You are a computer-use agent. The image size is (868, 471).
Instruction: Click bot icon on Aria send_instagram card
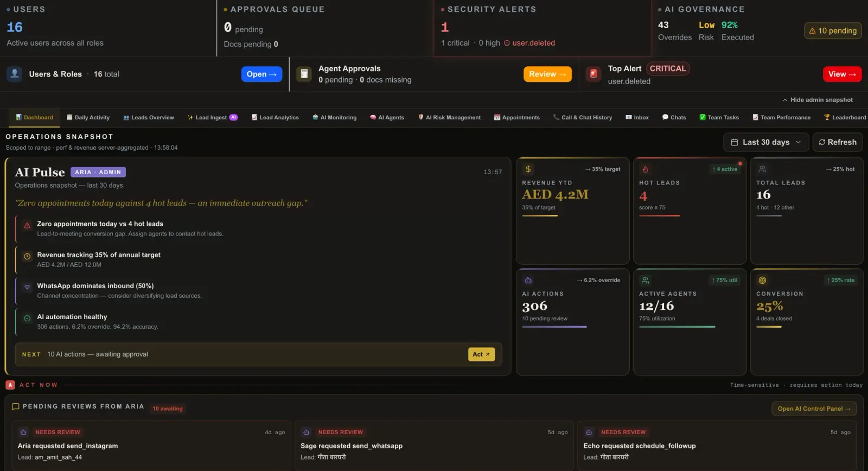click(23, 432)
